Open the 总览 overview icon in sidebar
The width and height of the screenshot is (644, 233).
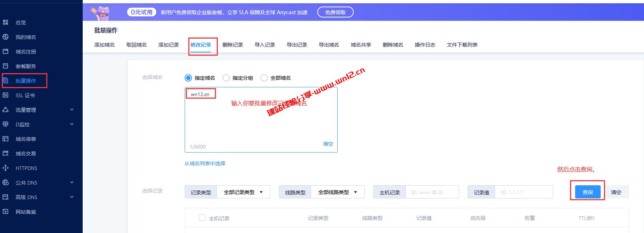click(x=5, y=22)
